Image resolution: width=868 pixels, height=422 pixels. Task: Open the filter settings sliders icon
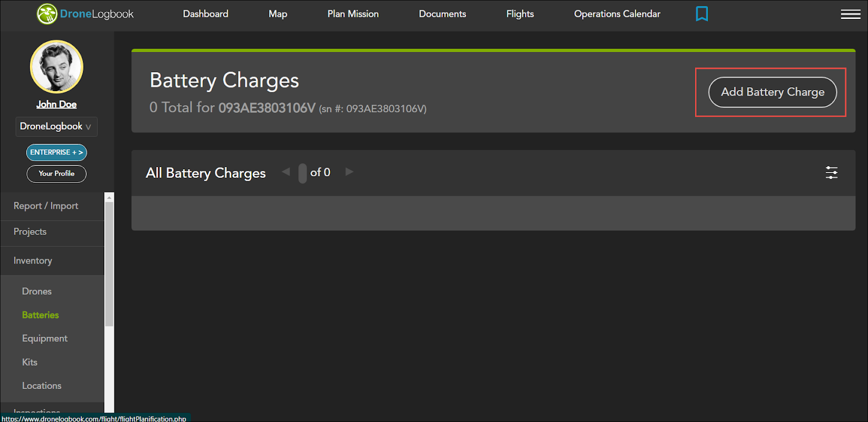click(x=832, y=172)
